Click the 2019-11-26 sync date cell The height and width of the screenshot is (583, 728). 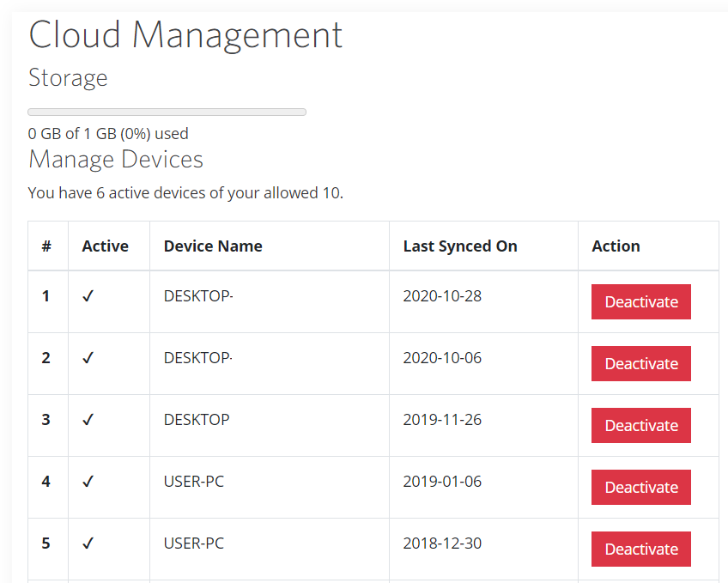442,420
